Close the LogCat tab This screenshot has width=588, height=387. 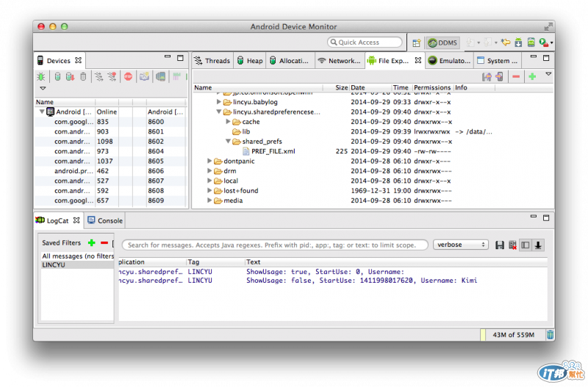76,220
